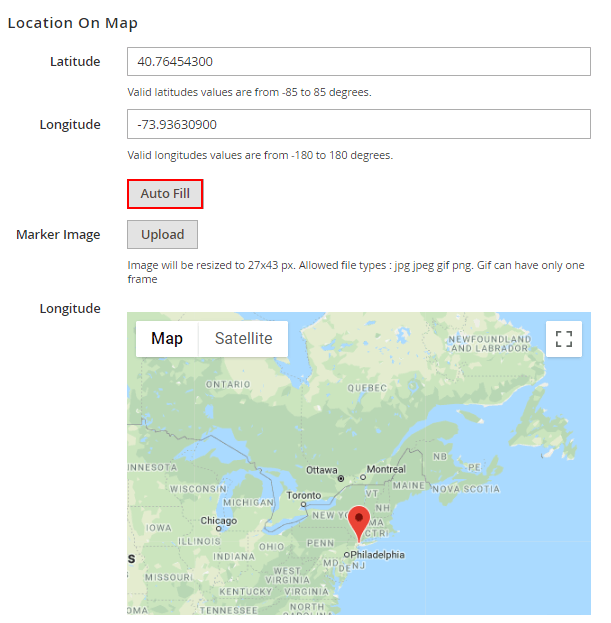Click the Ontario region label
Screen dimensions: 611x623
click(227, 383)
